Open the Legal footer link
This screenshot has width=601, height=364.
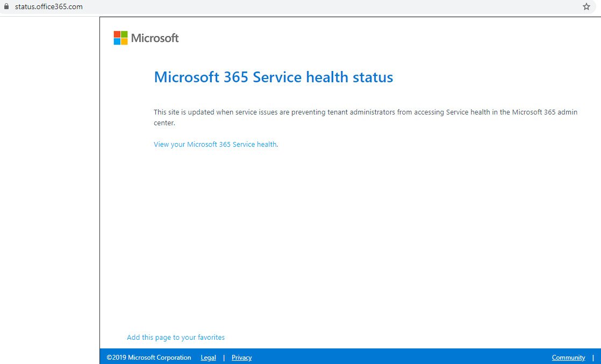tap(208, 358)
